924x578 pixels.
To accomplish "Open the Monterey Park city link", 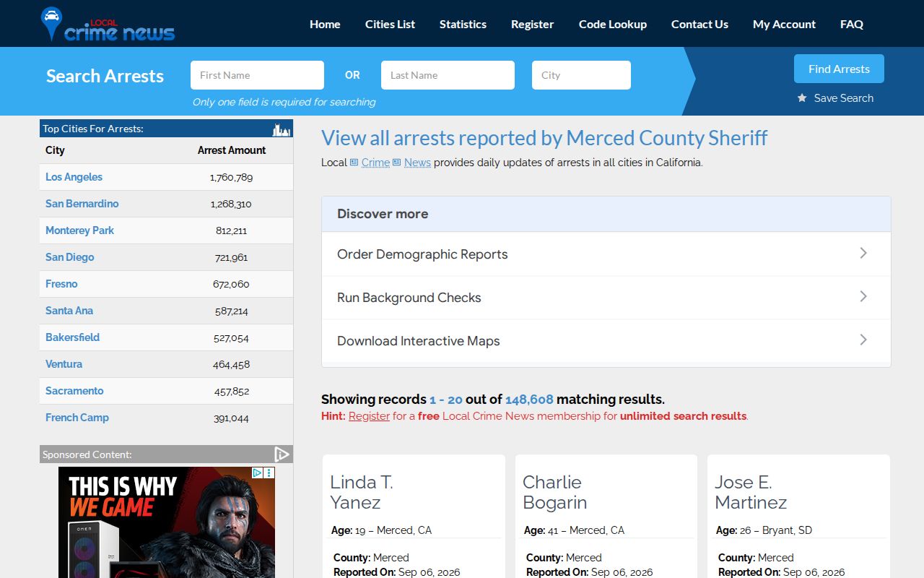I will [79, 230].
